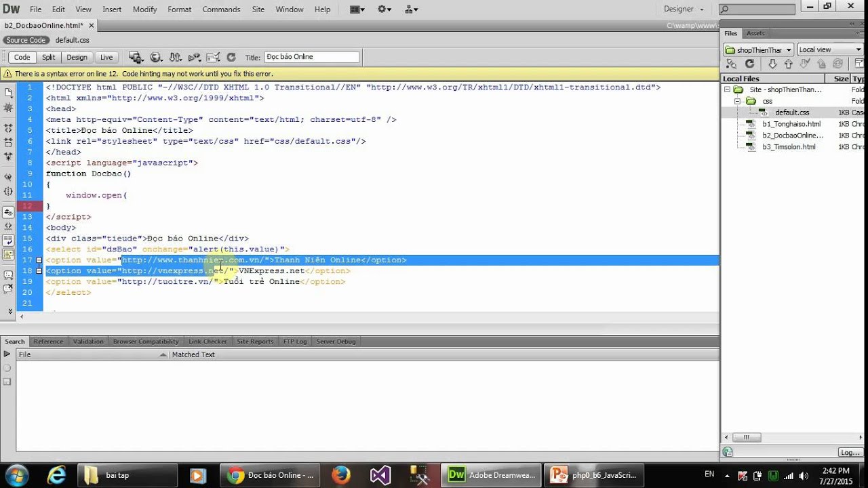
Task: Refresh Design View from the toolbar
Action: tap(231, 58)
